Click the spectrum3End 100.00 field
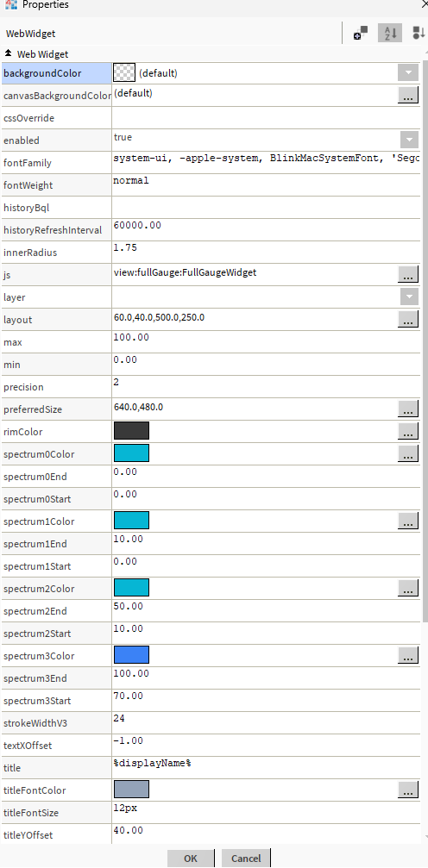The width and height of the screenshot is (428, 868). 266,678
